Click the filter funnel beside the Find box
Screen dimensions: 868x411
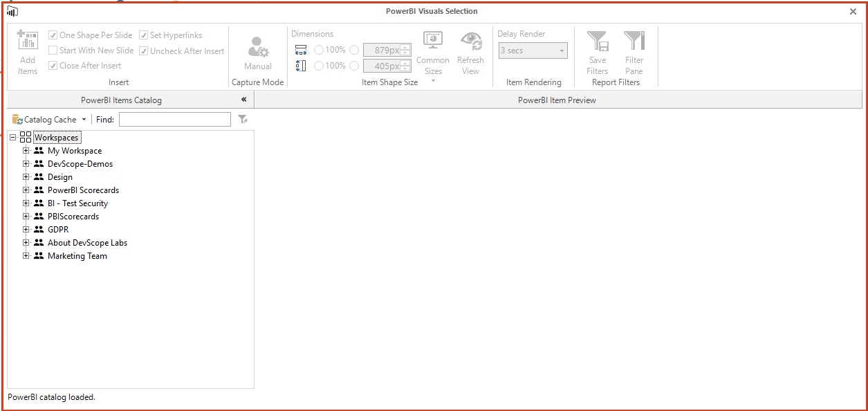243,119
